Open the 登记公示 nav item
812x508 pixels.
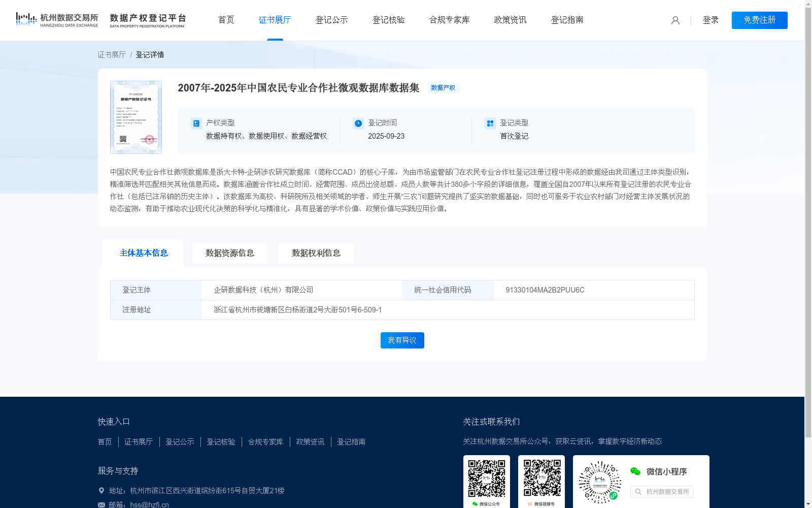click(x=332, y=20)
